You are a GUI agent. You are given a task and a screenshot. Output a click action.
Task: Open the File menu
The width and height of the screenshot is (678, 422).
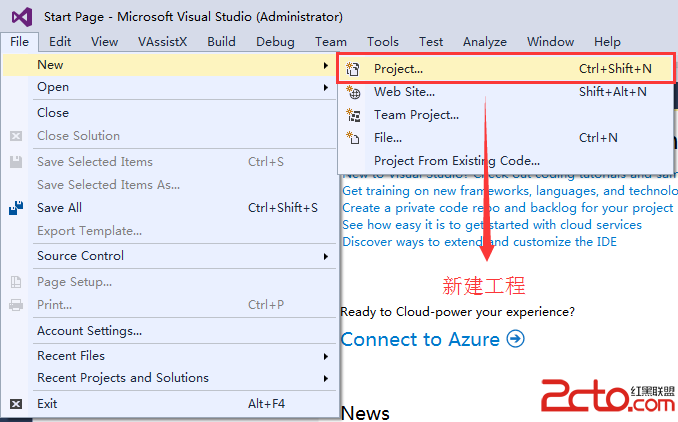tap(19, 42)
